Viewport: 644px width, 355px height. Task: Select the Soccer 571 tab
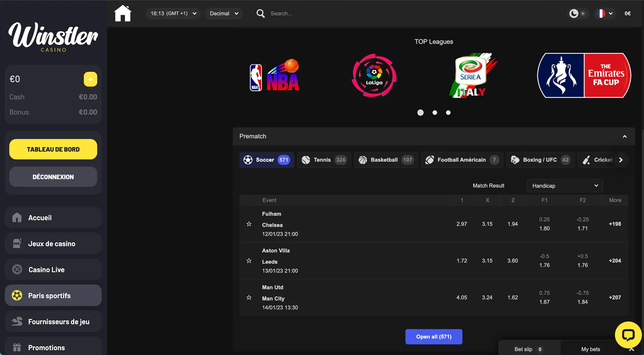point(267,160)
